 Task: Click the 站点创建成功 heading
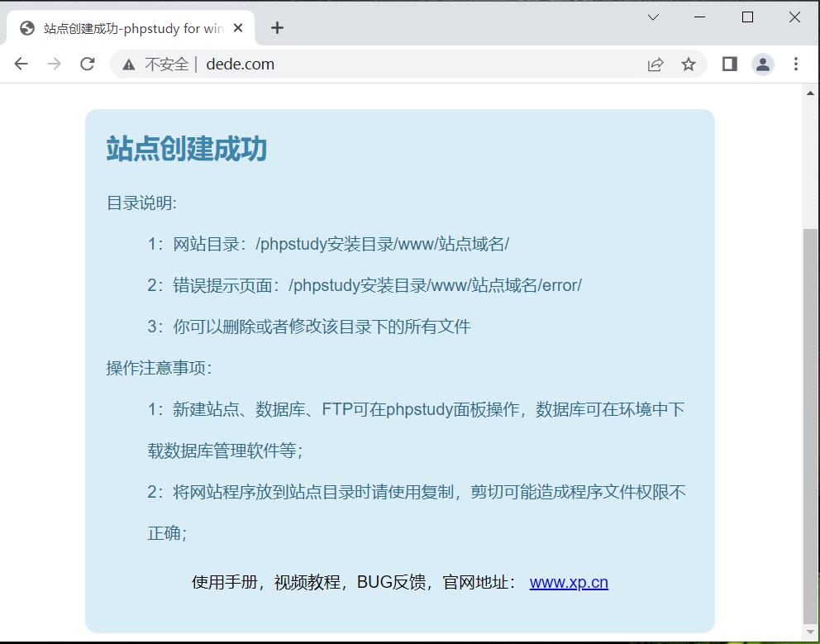[x=187, y=149]
